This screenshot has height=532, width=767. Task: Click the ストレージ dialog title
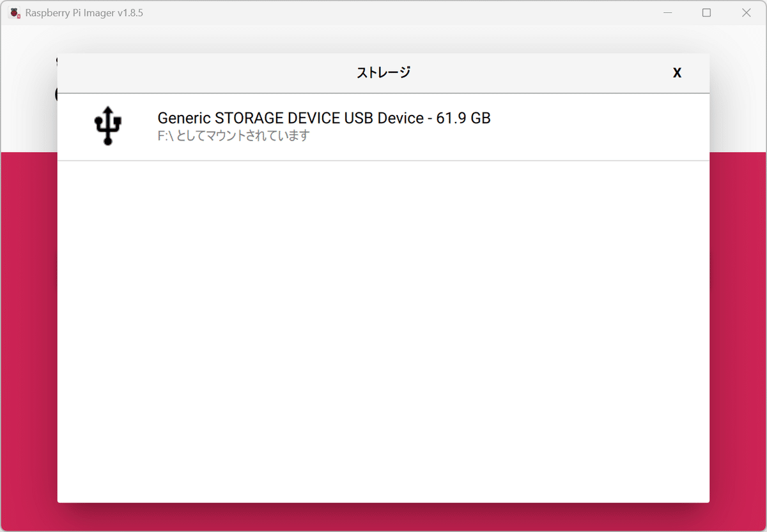point(383,73)
